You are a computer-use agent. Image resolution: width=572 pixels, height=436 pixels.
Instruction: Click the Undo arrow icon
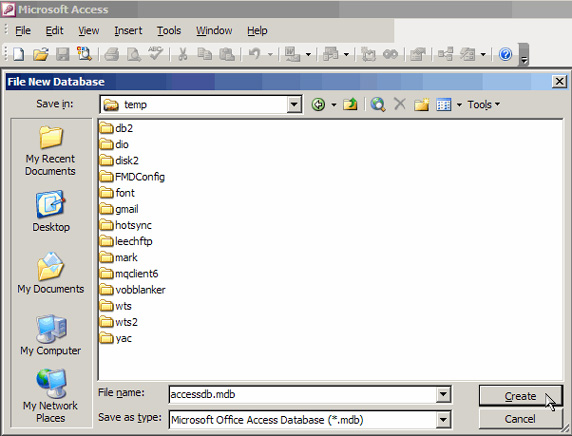(255, 54)
